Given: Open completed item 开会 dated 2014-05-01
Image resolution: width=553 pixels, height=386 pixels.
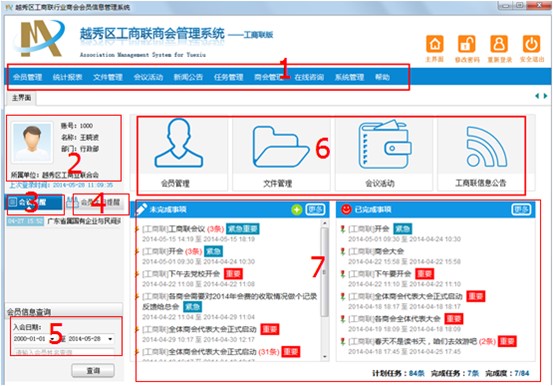Looking at the screenshot, I should tap(369, 229).
